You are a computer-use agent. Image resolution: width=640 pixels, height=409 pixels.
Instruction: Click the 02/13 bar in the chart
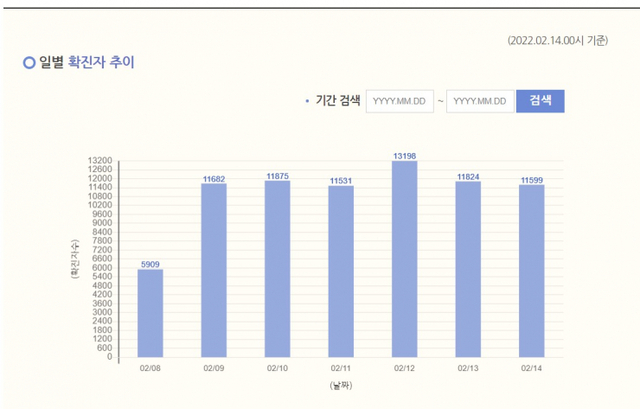(x=468, y=269)
